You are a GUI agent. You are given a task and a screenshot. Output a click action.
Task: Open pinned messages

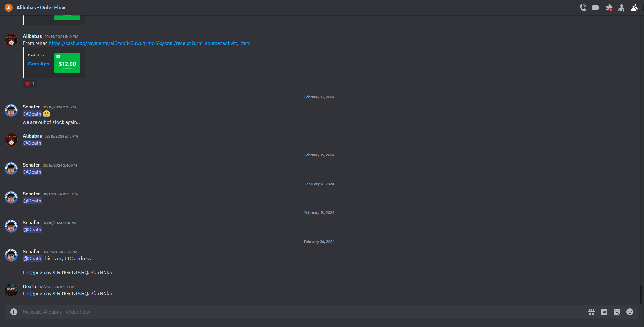click(609, 8)
